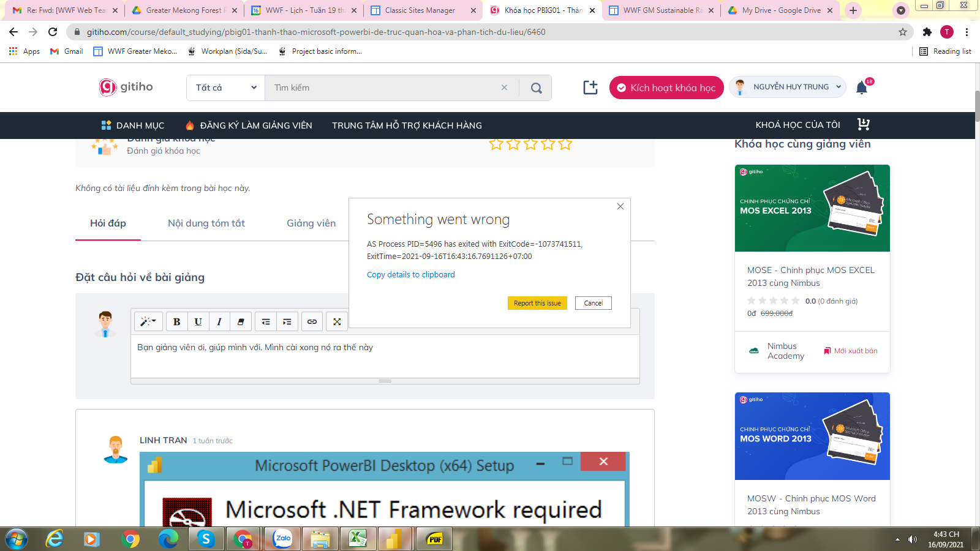Click 'Mới xuất bản' tag on Excel course

(851, 351)
